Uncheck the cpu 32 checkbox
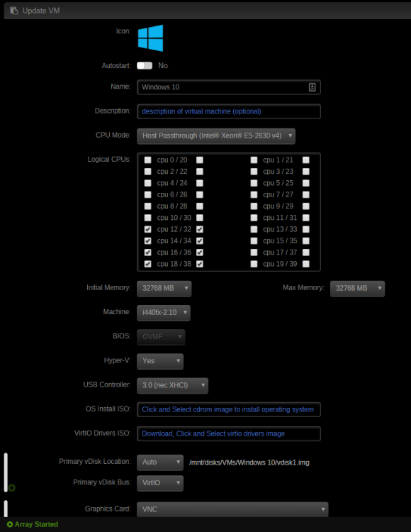Image resolution: width=411 pixels, height=532 pixels. 200,229
